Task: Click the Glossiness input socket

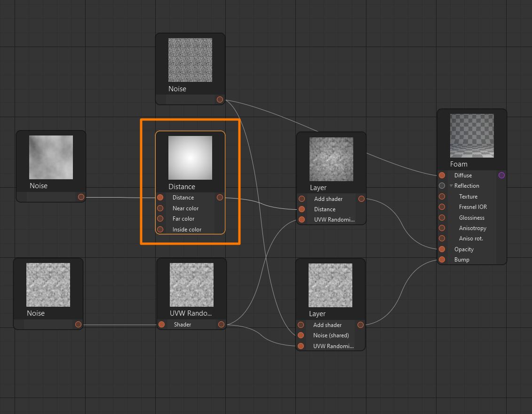Action: pyautogui.click(x=442, y=218)
